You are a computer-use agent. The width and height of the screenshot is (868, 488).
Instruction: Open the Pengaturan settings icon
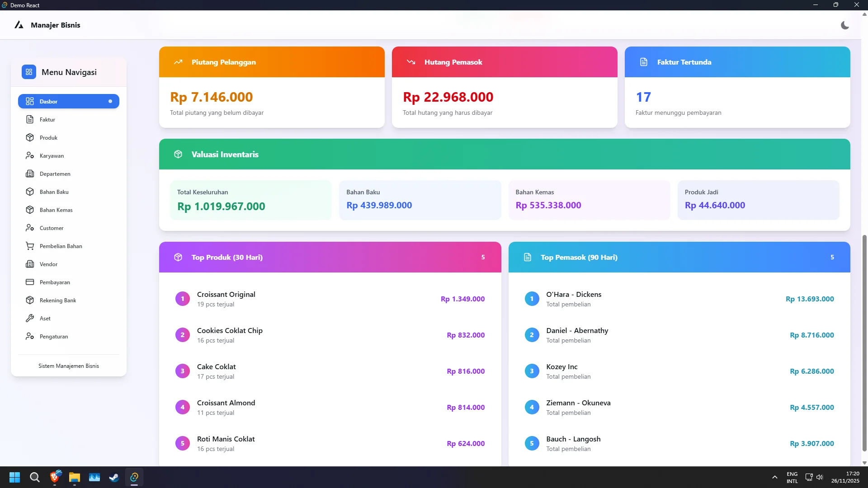click(x=30, y=336)
